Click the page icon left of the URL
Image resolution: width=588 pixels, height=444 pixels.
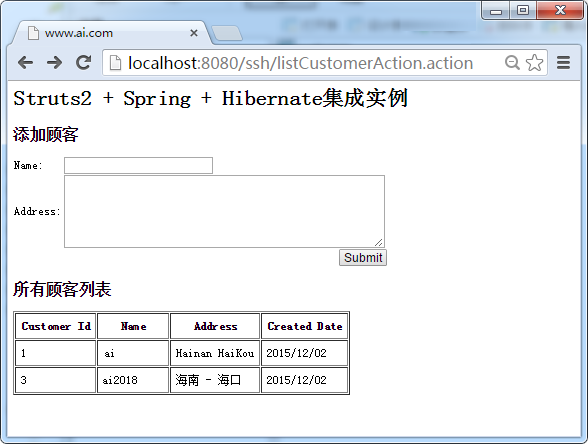tap(115, 63)
